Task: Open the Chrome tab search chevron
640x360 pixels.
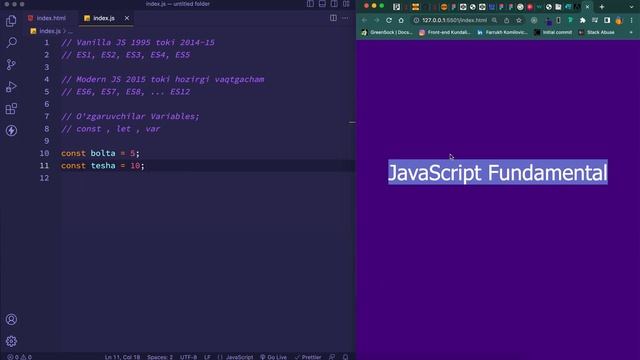Action: (632, 7)
